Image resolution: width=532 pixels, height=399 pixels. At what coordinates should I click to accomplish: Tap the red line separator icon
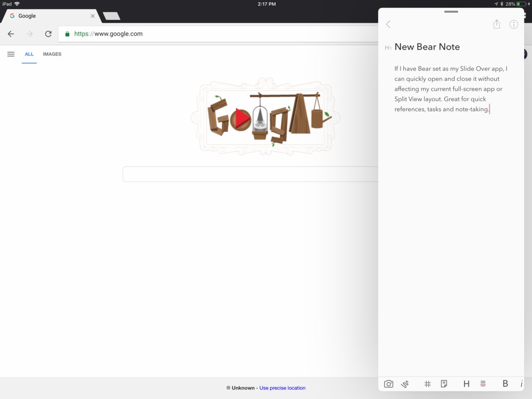click(483, 384)
